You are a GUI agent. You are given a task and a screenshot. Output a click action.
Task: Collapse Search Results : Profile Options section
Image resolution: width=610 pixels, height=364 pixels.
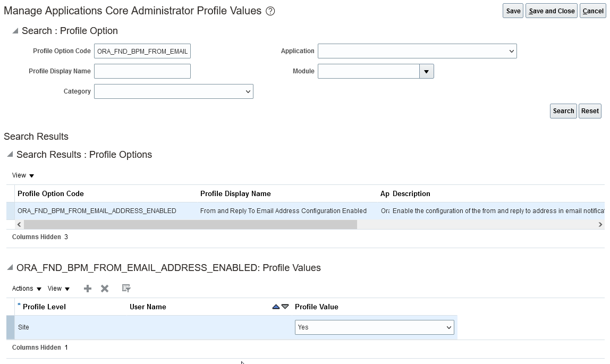[10, 155]
